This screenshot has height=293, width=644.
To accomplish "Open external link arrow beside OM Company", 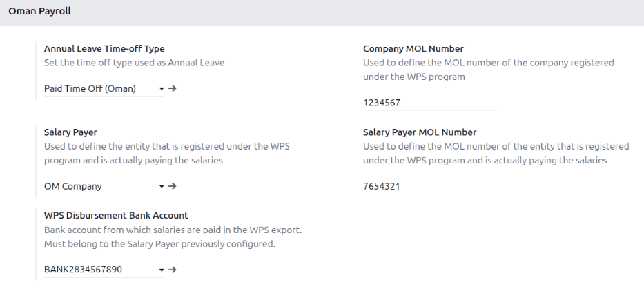I will [x=172, y=186].
